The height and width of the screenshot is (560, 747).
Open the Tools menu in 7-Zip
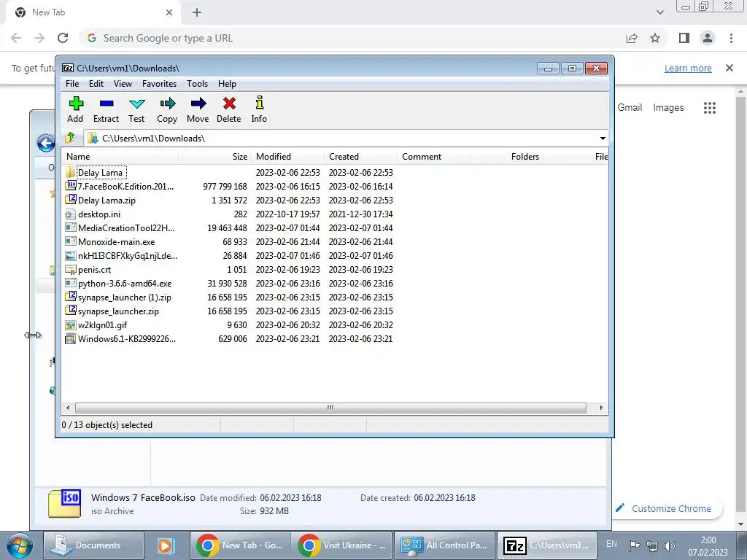pyautogui.click(x=197, y=84)
